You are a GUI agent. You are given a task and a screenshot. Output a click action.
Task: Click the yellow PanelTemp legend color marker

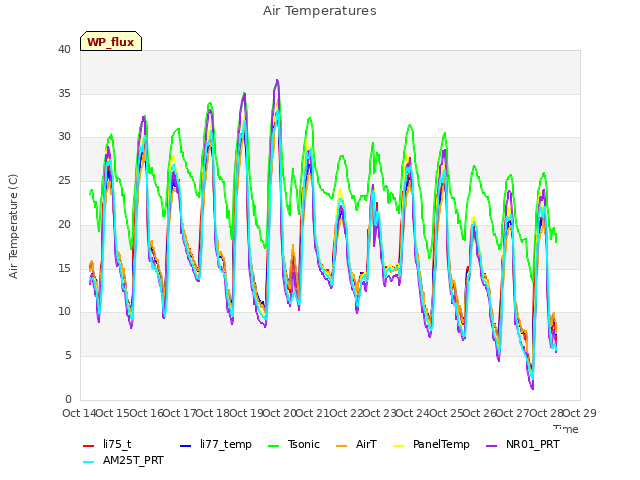click(x=398, y=446)
